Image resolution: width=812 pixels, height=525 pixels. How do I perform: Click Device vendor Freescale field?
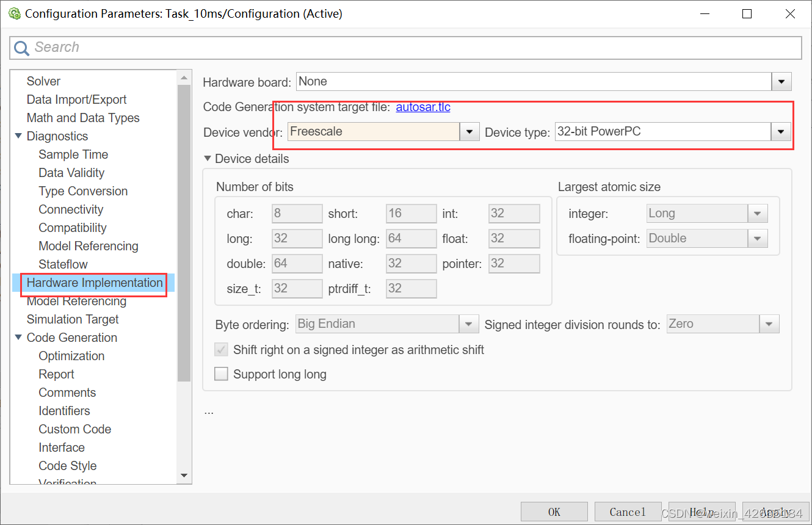pos(374,132)
